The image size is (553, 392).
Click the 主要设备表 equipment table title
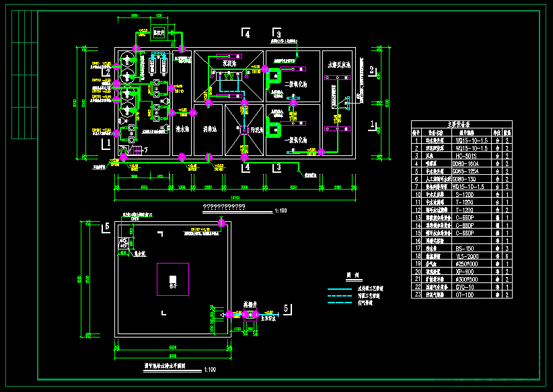[x=459, y=125]
